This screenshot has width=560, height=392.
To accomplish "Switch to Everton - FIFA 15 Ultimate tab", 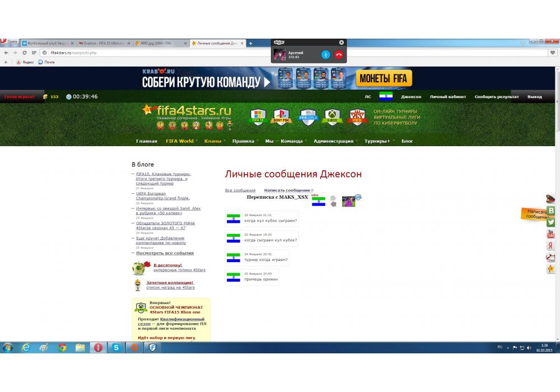I will coord(104,43).
